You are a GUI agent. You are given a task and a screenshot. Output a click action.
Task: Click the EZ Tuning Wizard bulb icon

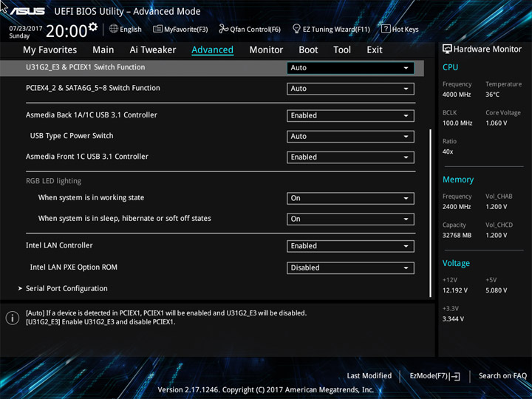296,29
